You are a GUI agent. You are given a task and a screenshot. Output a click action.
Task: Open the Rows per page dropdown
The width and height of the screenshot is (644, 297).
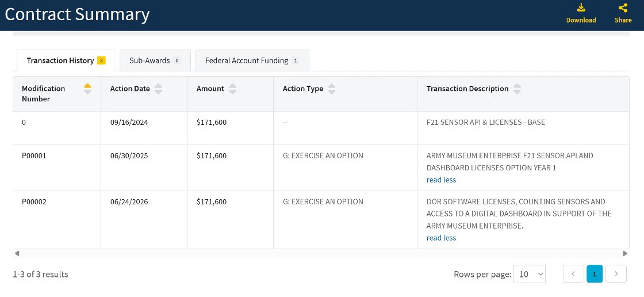coord(530,274)
